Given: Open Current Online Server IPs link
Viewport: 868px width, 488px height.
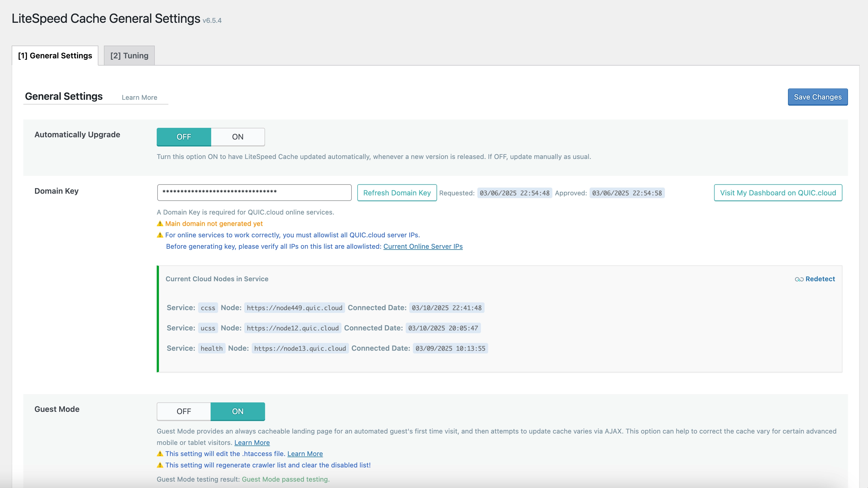Looking at the screenshot, I should pyautogui.click(x=423, y=246).
